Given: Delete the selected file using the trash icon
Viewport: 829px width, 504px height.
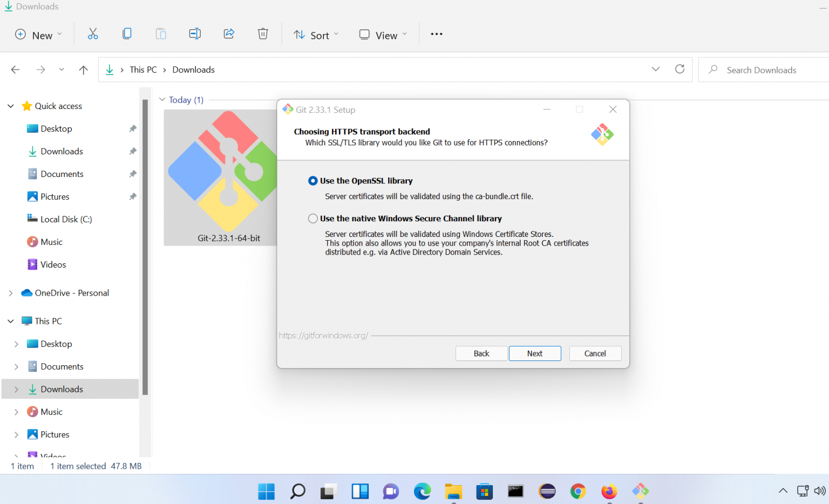Looking at the screenshot, I should (263, 33).
